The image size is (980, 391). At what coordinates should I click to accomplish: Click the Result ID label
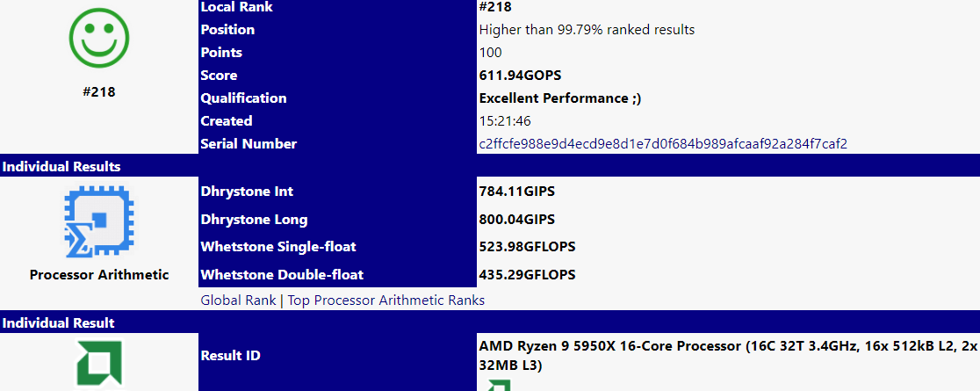(231, 356)
